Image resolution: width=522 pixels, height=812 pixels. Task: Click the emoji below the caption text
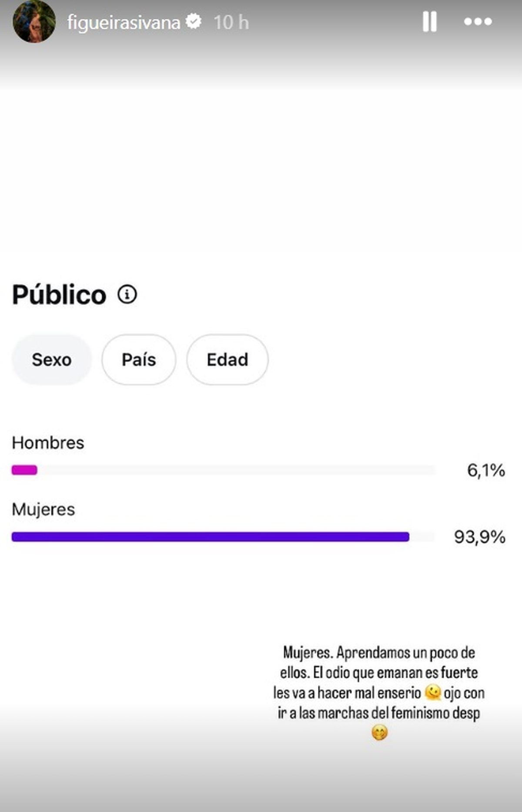pos(379,733)
